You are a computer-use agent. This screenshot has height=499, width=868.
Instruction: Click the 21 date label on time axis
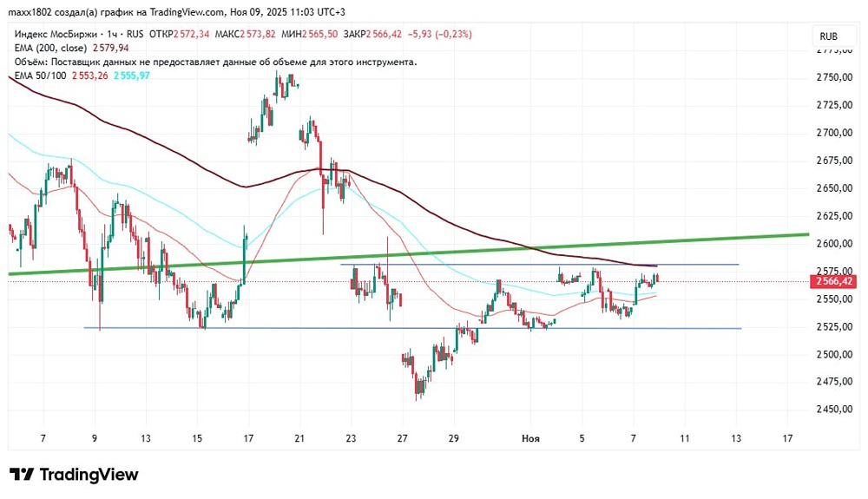tap(299, 438)
